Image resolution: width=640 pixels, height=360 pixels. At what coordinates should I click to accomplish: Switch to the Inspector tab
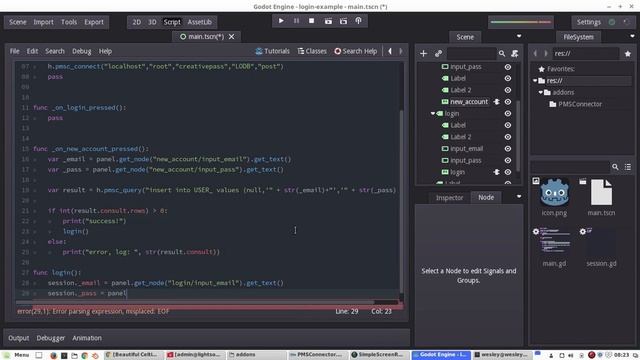(x=449, y=198)
